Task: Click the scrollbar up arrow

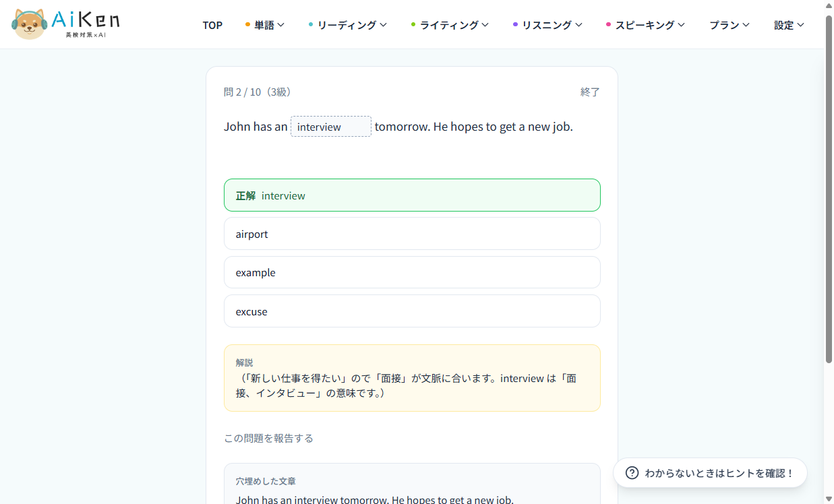Action: point(829,5)
